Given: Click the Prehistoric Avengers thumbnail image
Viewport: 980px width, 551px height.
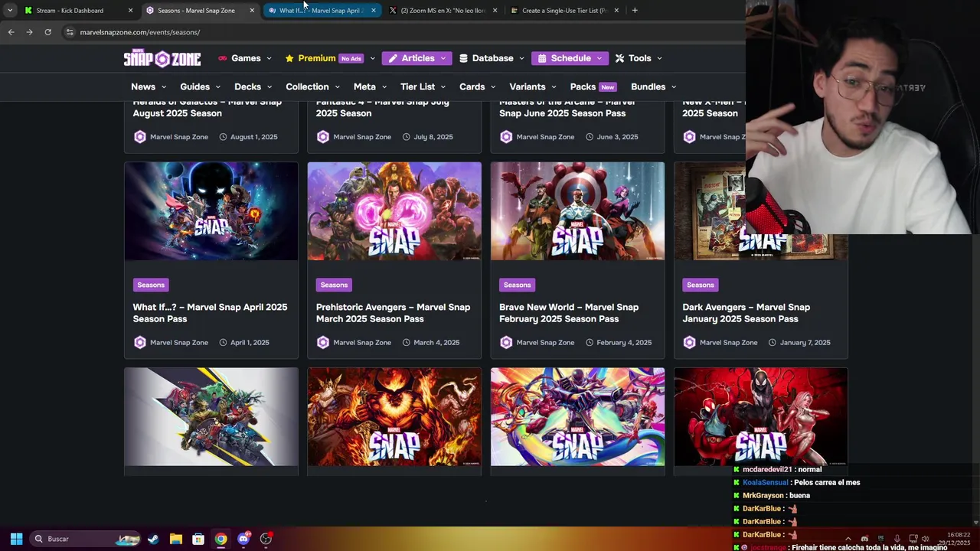Looking at the screenshot, I should point(394,211).
